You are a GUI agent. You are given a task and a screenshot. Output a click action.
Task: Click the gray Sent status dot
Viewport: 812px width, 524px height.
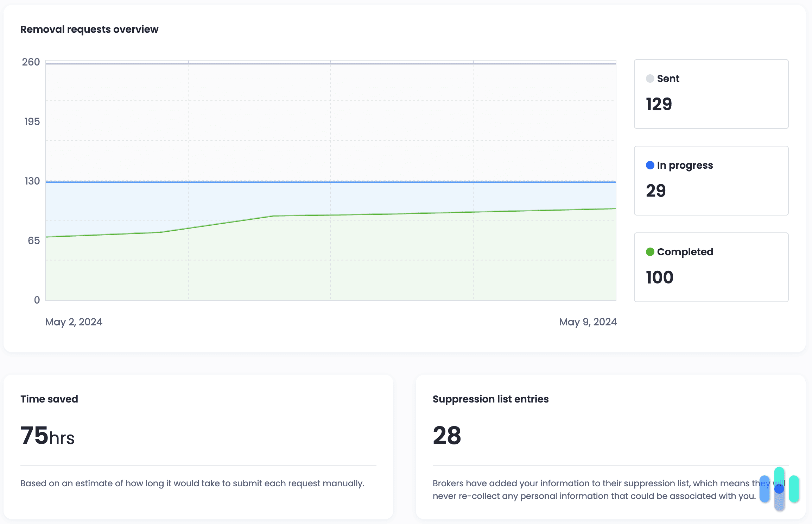650,79
